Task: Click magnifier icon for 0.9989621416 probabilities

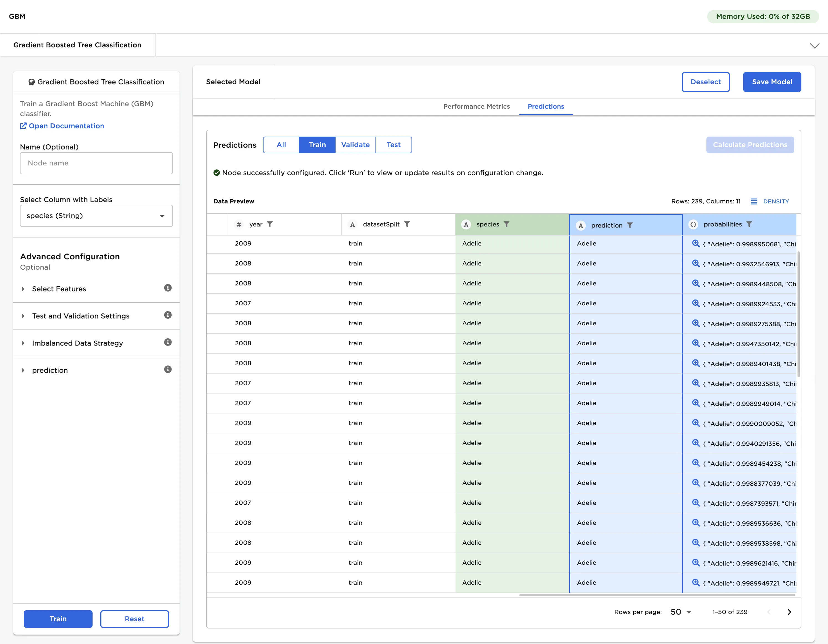Action: coord(696,563)
